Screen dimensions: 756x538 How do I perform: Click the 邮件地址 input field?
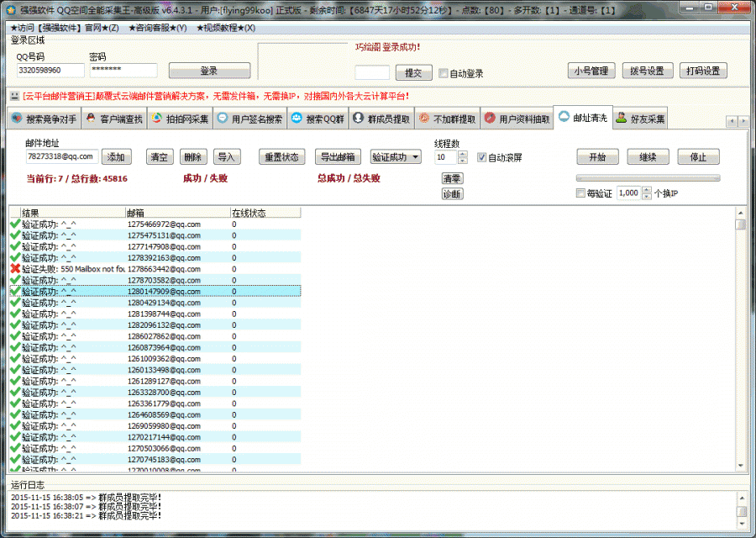(x=62, y=157)
